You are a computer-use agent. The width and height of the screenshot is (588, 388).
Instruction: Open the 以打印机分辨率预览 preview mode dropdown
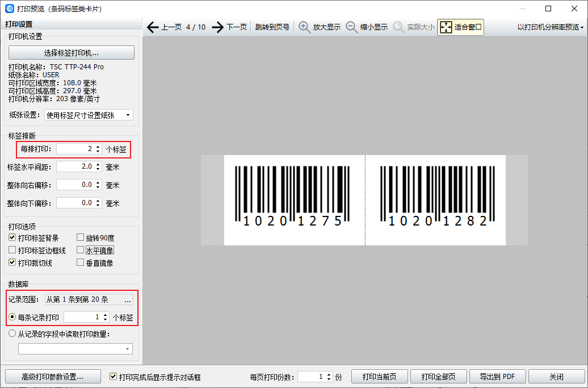(x=551, y=27)
